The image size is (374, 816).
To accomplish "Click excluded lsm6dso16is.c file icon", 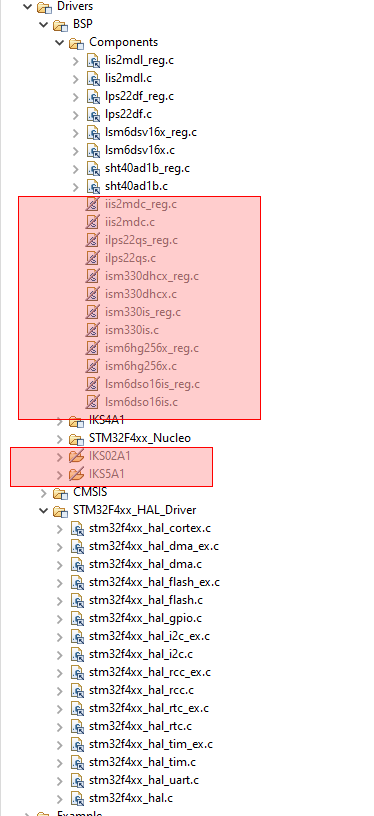I will point(92,402).
